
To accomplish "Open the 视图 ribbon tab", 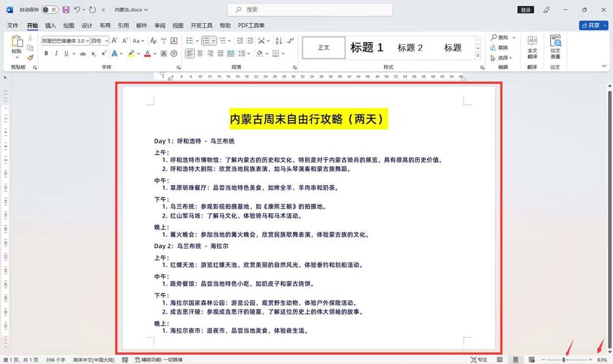I will tap(177, 25).
